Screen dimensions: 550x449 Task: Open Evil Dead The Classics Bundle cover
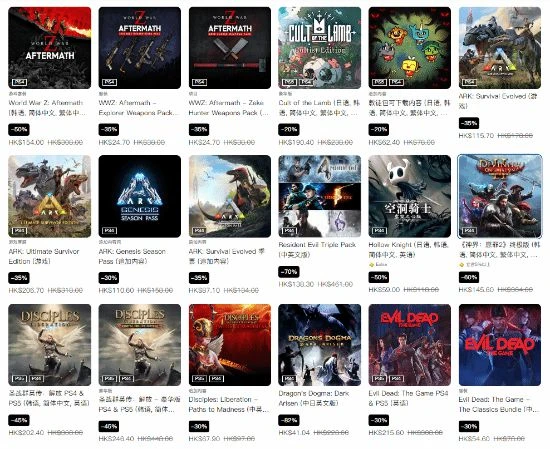click(500, 345)
